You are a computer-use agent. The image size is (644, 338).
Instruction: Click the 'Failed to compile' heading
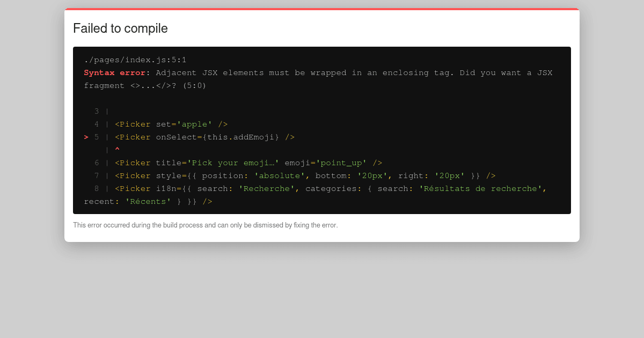[x=120, y=28]
